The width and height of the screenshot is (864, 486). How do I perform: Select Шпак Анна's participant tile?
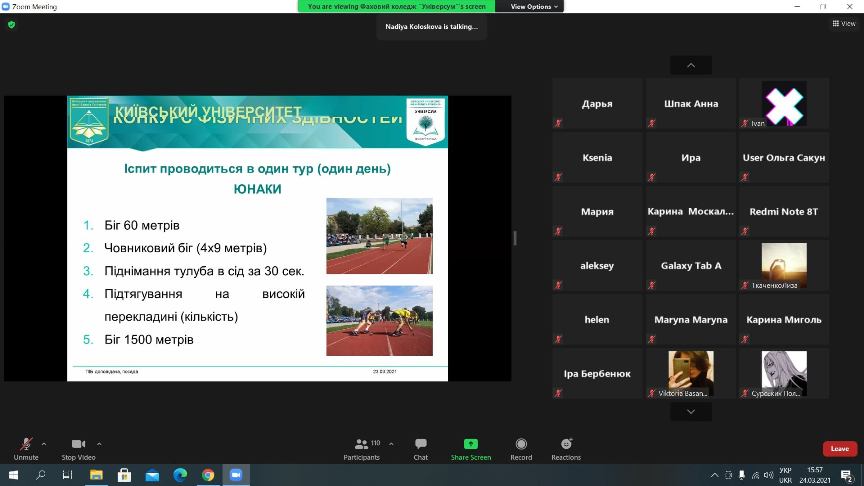tap(691, 104)
